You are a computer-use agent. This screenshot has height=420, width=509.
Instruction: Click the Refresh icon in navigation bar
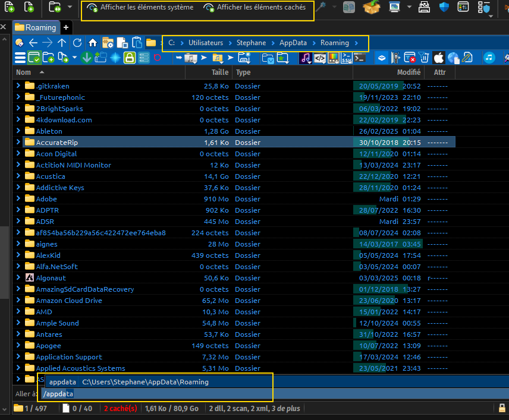tap(77, 43)
